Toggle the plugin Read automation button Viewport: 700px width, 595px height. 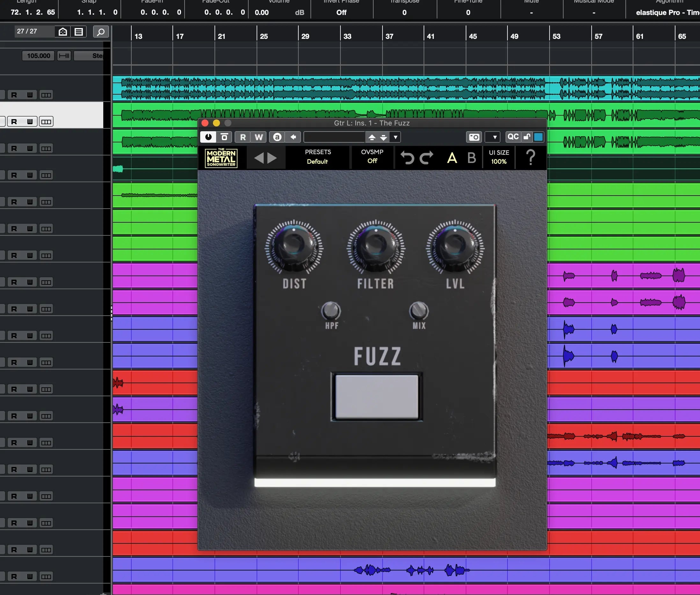click(243, 137)
